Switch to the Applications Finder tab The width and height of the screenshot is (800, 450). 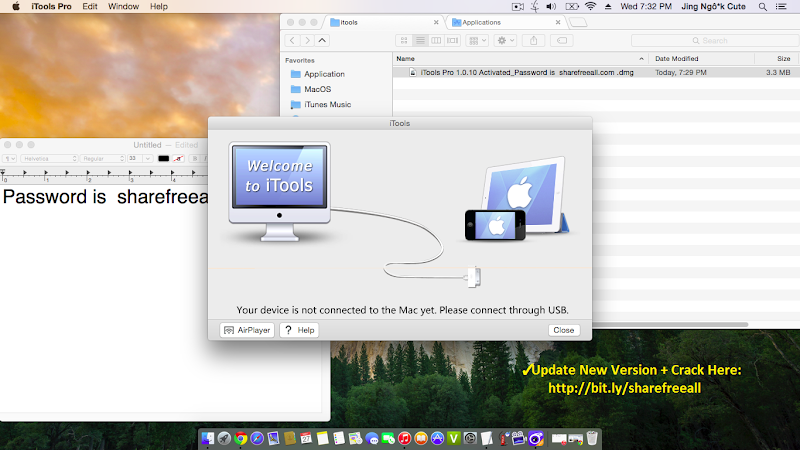click(x=506, y=22)
